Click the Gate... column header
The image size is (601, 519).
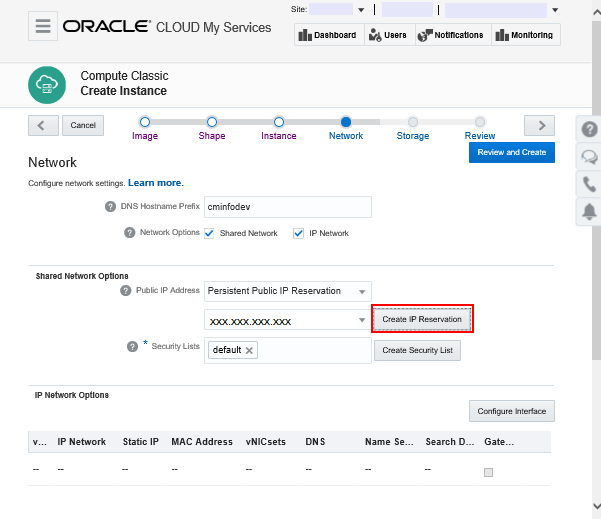[x=499, y=442]
